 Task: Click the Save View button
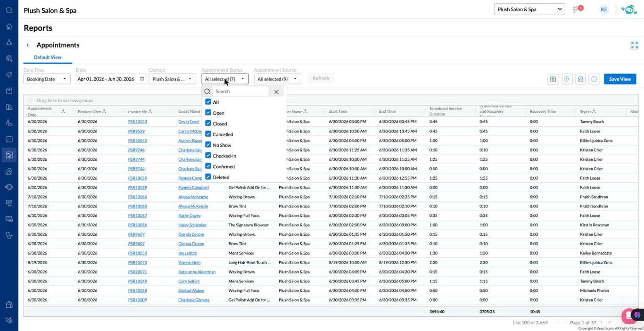(620, 79)
